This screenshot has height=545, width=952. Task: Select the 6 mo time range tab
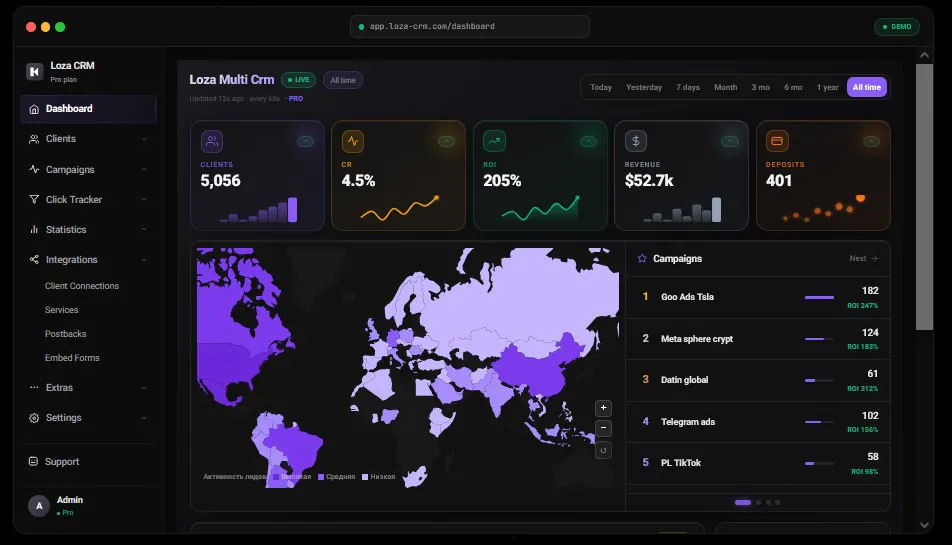click(x=793, y=87)
